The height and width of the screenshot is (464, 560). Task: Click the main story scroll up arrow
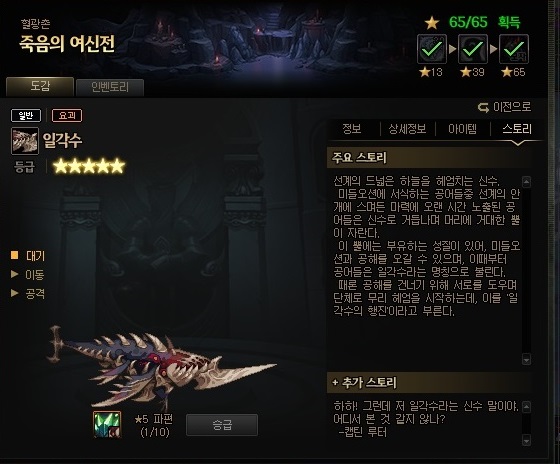(526, 182)
